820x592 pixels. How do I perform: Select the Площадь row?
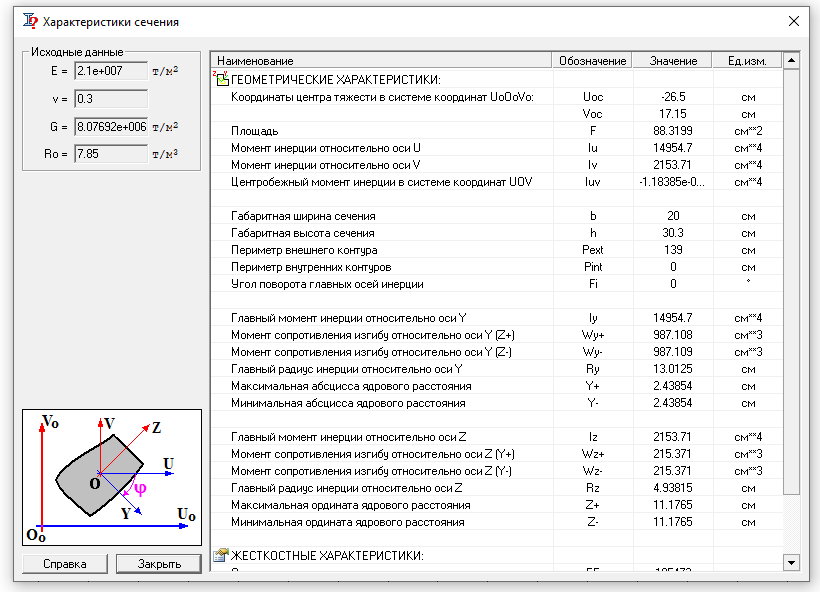tap(497, 131)
